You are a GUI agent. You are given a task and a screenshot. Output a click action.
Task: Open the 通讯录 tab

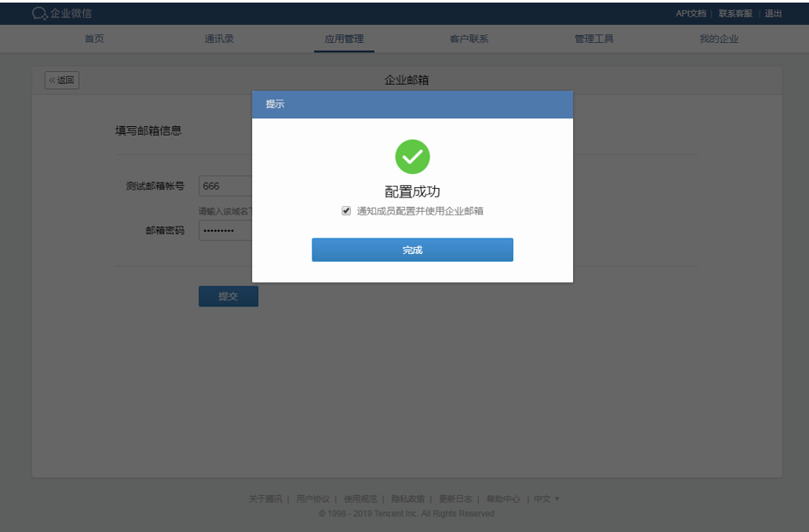pos(219,39)
